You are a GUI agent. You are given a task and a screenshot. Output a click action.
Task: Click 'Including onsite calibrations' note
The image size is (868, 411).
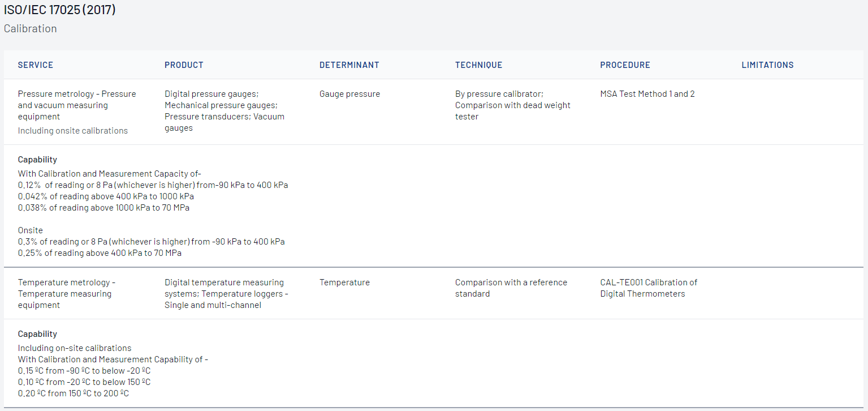[73, 131]
